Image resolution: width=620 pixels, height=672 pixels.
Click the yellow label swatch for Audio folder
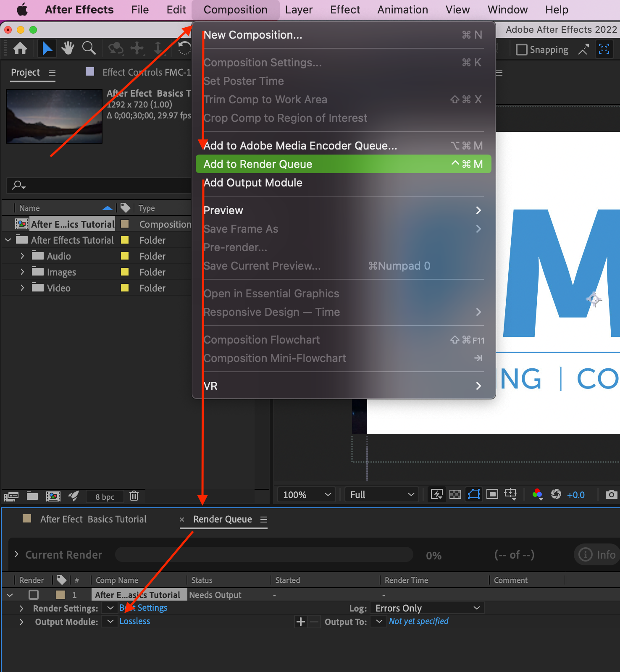pyautogui.click(x=125, y=256)
